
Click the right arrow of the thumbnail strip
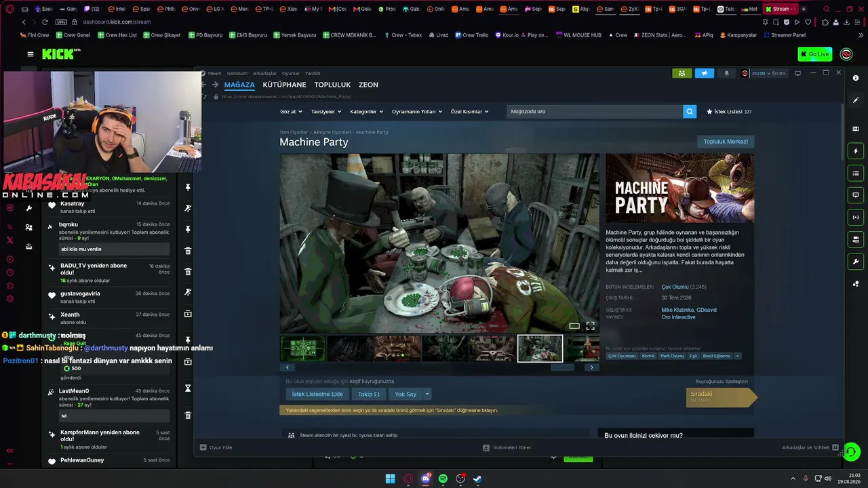[x=591, y=367]
